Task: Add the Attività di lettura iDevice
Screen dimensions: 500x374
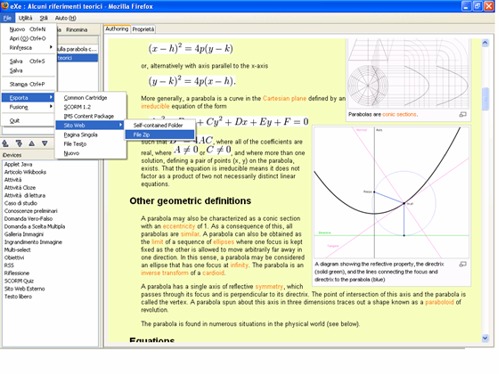Action: click(25, 195)
